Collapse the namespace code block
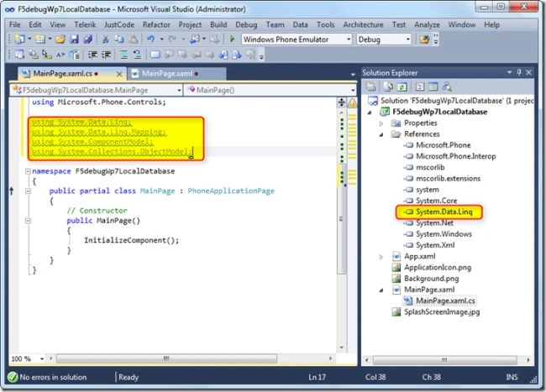The image size is (546, 392). pyautogui.click(x=28, y=171)
